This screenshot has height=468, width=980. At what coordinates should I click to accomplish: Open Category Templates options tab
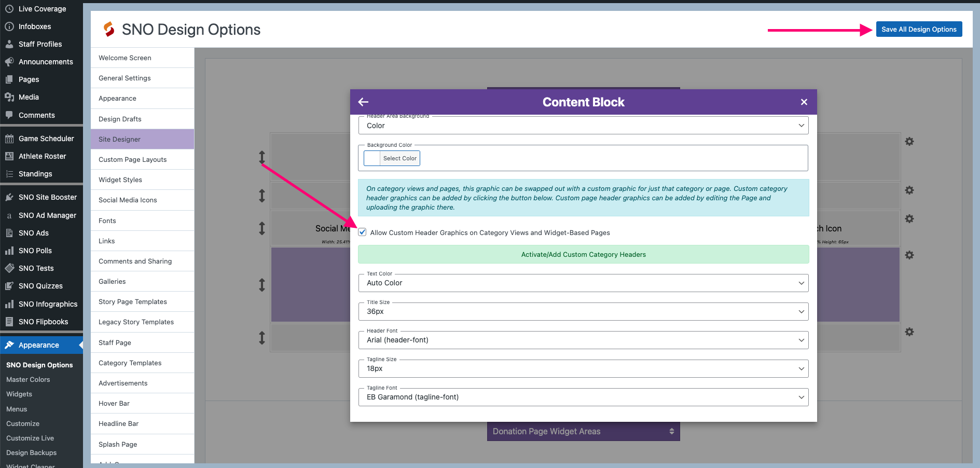pos(142,363)
